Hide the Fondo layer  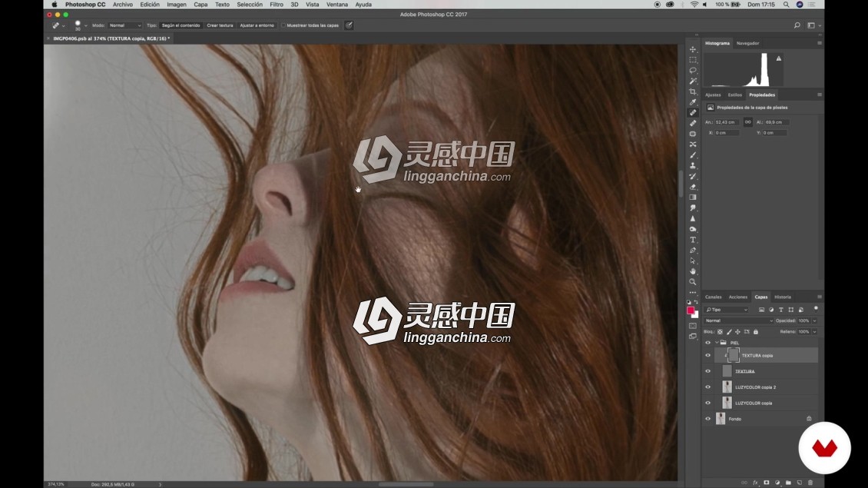point(707,419)
